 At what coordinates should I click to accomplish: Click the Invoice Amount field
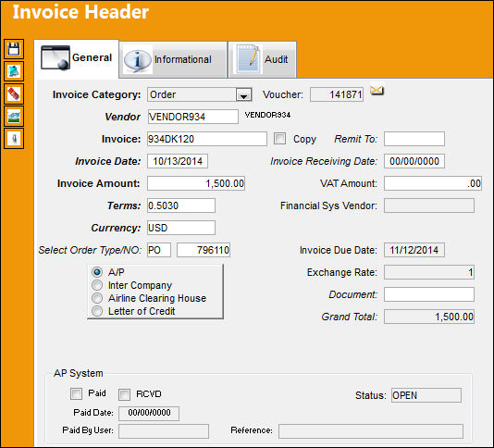(x=196, y=183)
